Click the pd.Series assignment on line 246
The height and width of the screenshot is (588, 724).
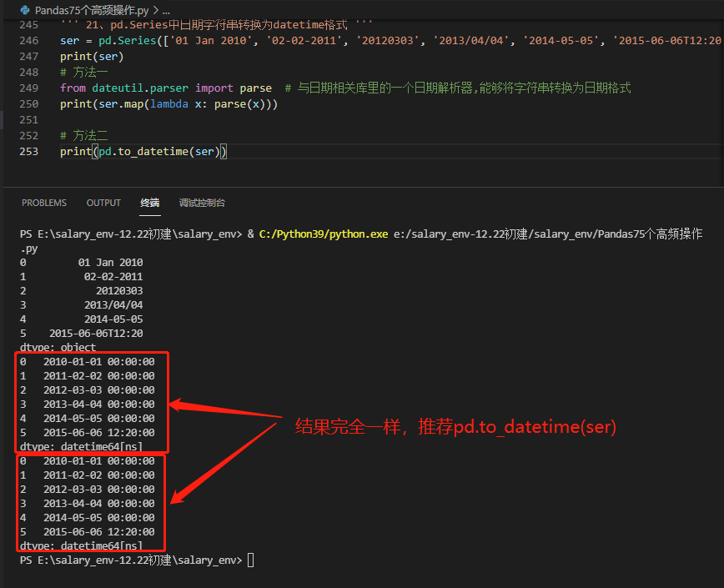(390, 41)
